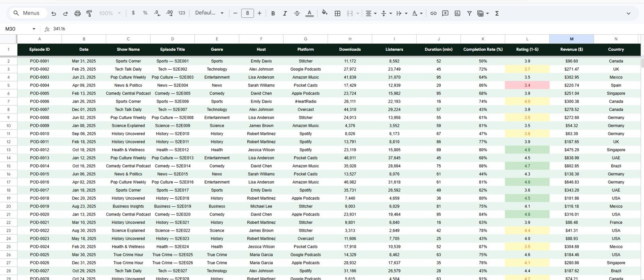Toggle italic formatting
The height and width of the screenshot is (280, 644).
tap(285, 13)
